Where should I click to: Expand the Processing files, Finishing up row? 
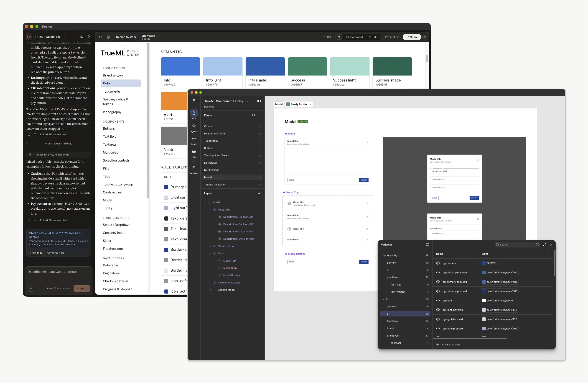59,154
